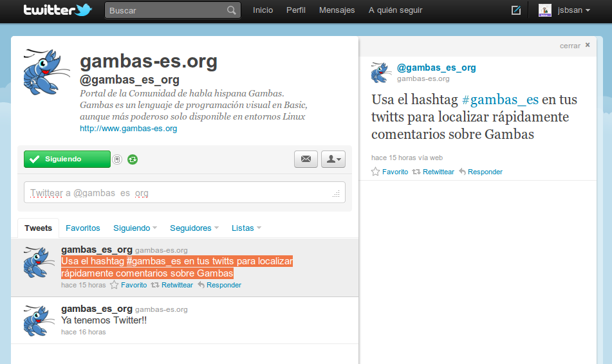Viewport: 612px width, 364px height.
Task: Expand the Seguidores tab dropdown
Action: pos(194,228)
